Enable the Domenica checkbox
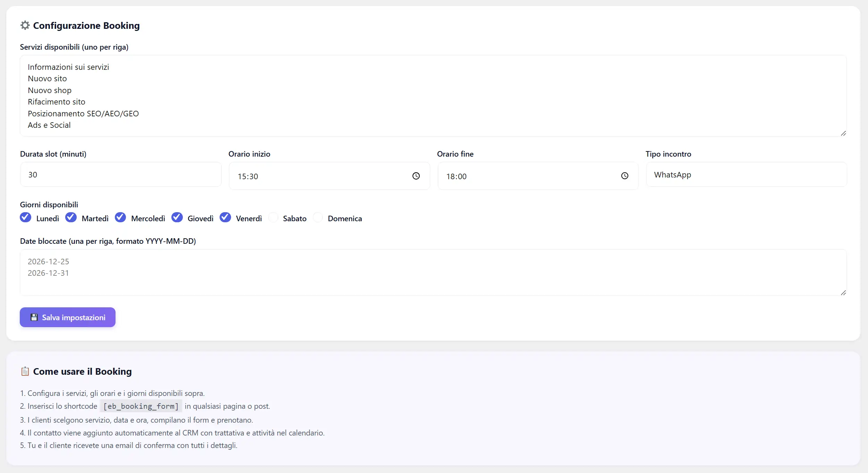 [318, 217]
